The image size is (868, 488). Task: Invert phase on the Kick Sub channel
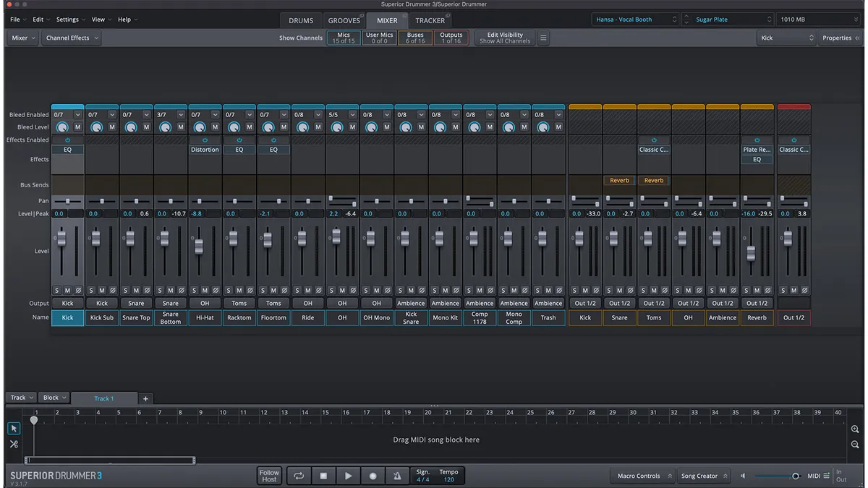112,291
